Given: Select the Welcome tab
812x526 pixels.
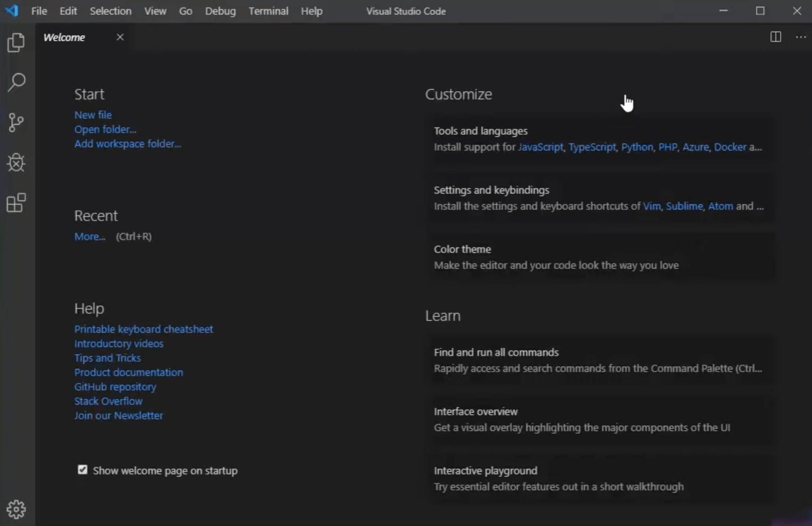Looking at the screenshot, I should pyautogui.click(x=64, y=37).
